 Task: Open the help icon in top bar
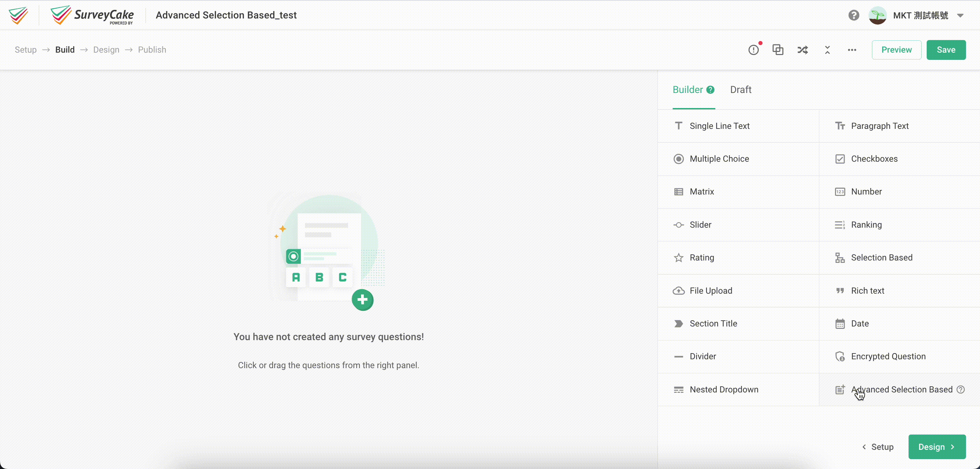click(x=854, y=15)
